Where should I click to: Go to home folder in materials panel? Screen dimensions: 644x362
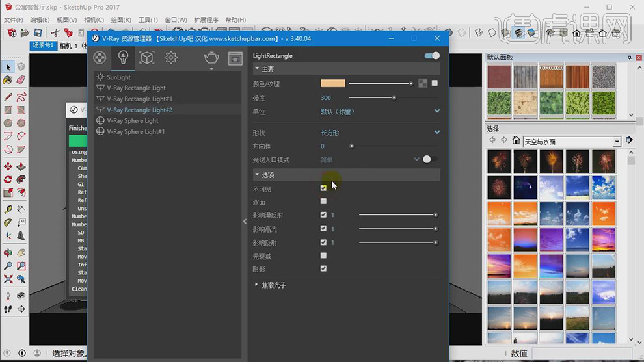[516, 141]
